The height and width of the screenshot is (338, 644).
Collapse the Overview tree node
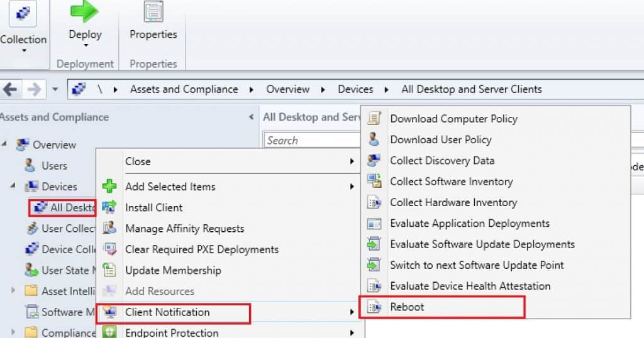point(5,144)
